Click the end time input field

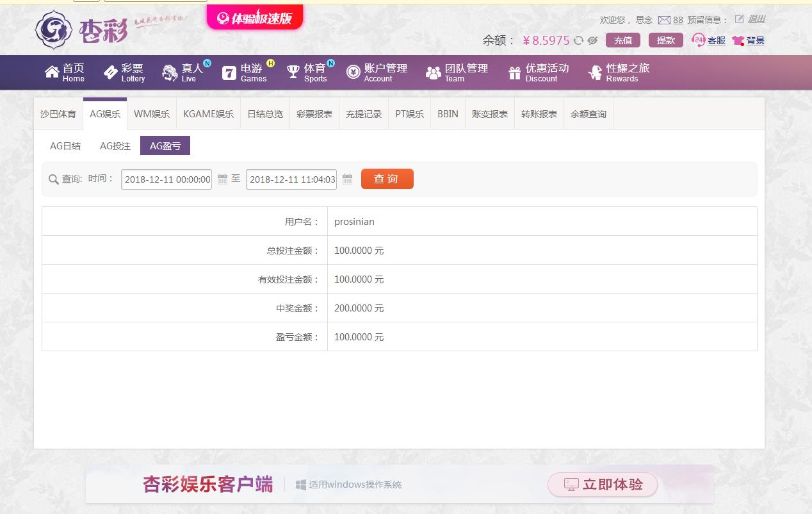pos(291,179)
